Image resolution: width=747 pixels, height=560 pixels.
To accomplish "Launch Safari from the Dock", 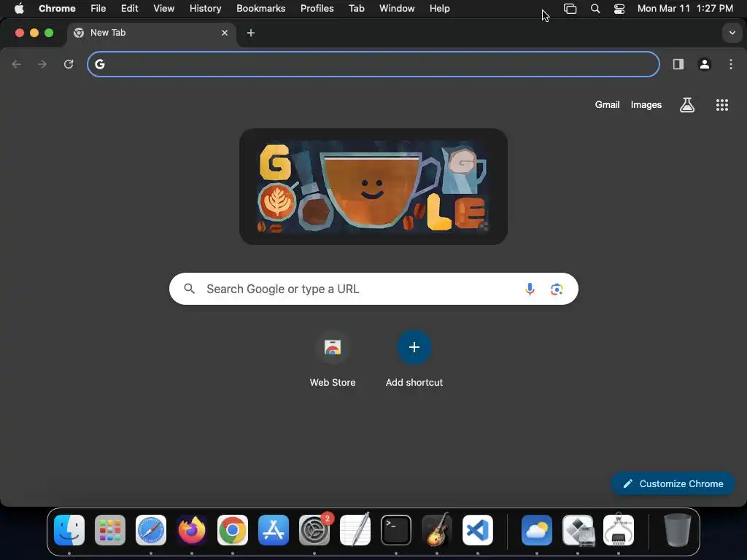I will (151, 530).
